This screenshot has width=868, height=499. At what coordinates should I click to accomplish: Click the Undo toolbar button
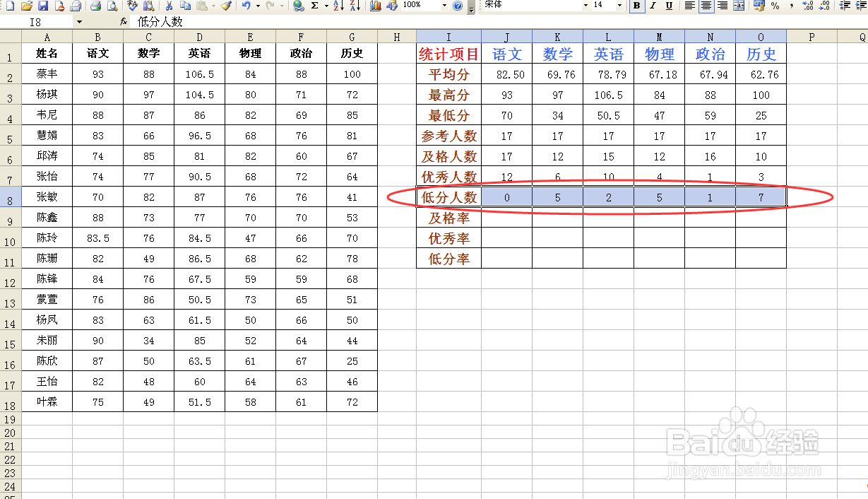247,6
